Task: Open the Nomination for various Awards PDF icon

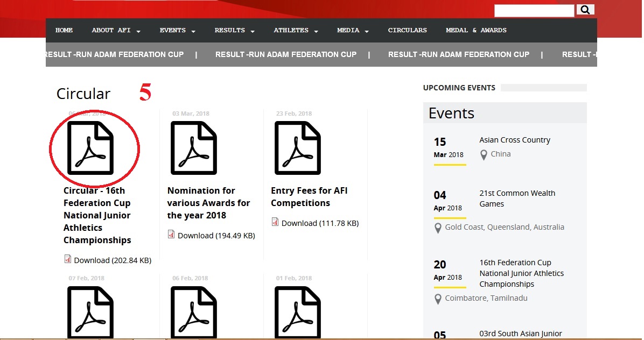Action: 194,147
